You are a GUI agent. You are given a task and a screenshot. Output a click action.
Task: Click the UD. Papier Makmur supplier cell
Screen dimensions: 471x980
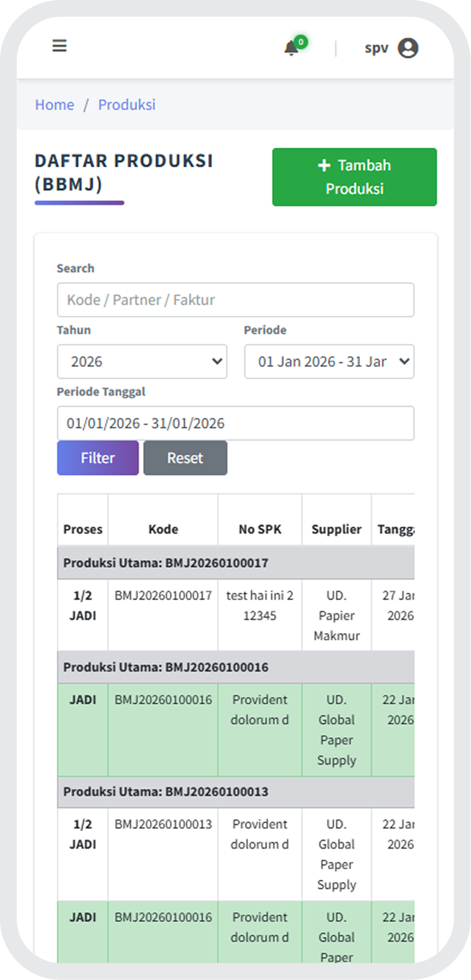click(336, 615)
